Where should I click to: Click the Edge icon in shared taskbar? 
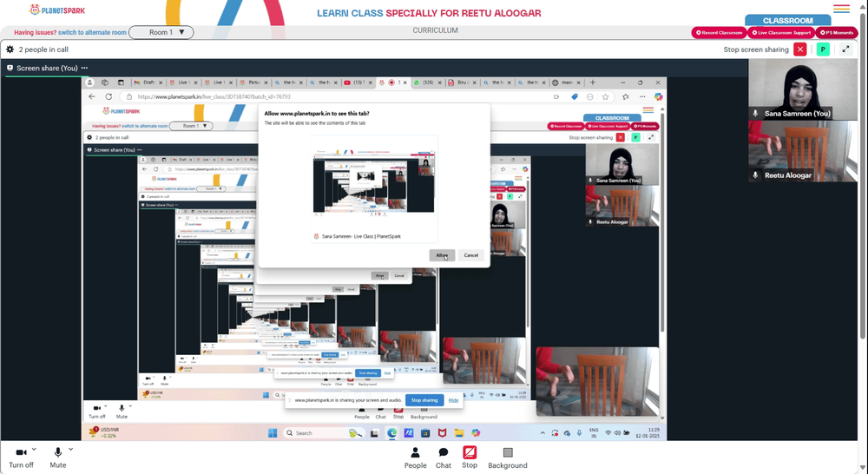point(391,433)
